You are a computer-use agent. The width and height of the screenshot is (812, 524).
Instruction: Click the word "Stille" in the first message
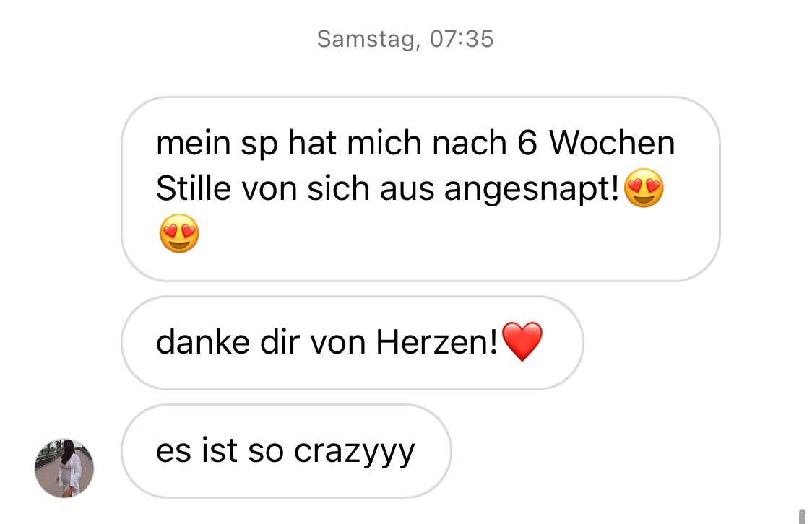click(x=193, y=188)
